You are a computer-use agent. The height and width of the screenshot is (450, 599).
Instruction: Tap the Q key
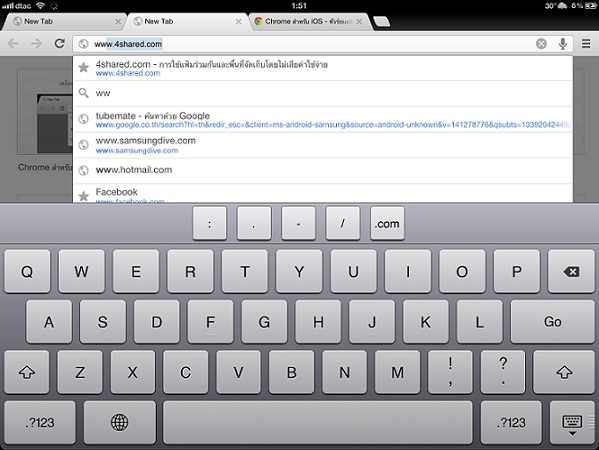(x=27, y=272)
